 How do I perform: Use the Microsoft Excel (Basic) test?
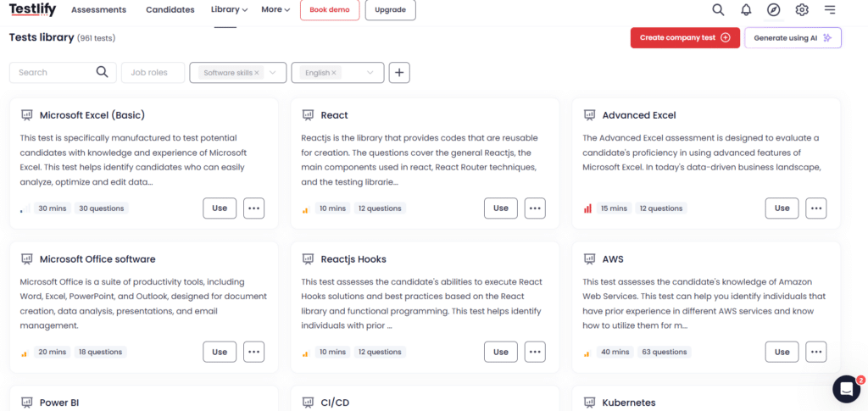tap(220, 208)
